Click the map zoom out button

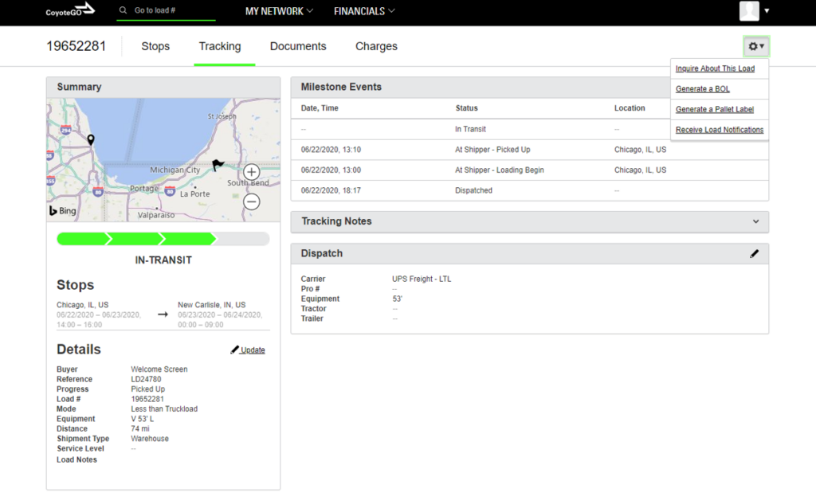click(x=252, y=202)
